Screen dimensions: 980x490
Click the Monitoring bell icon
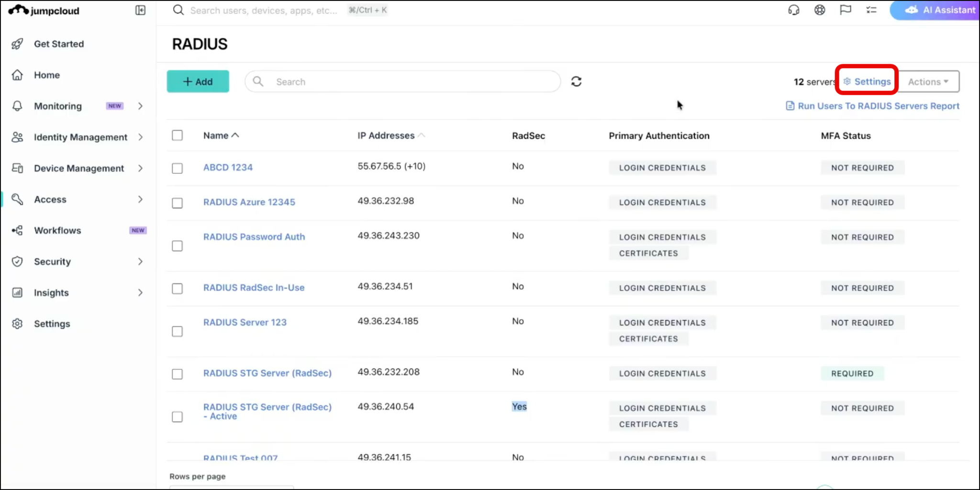(17, 106)
